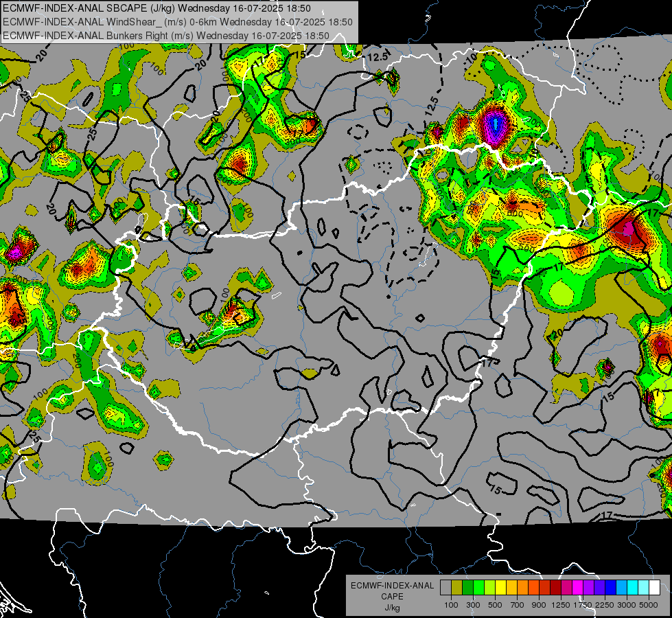Image resolution: width=672 pixels, height=618 pixels.
Task: Click the magenta legend swatch
Action: (578, 588)
